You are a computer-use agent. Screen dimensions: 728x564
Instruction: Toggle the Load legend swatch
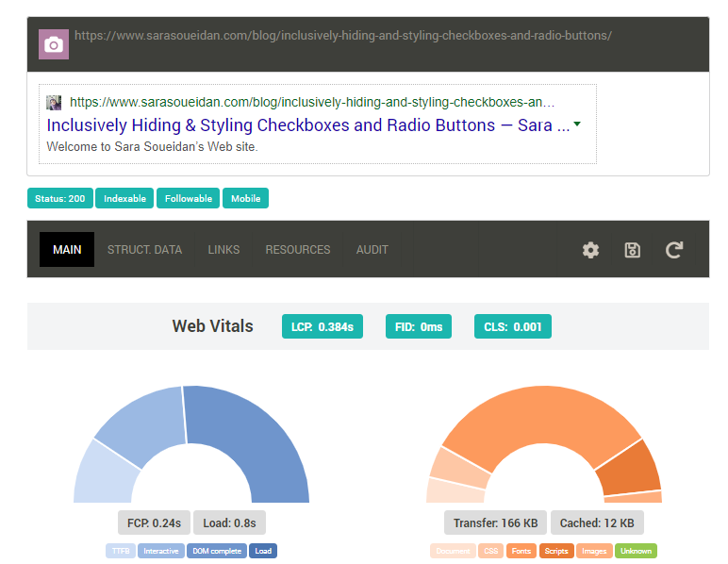tap(263, 551)
